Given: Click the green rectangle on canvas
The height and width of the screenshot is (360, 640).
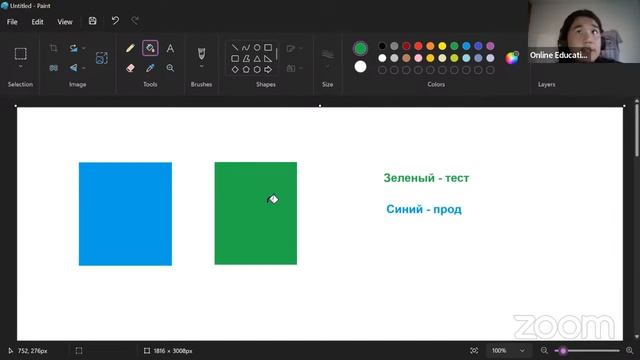Looking at the screenshot, I should [256, 213].
